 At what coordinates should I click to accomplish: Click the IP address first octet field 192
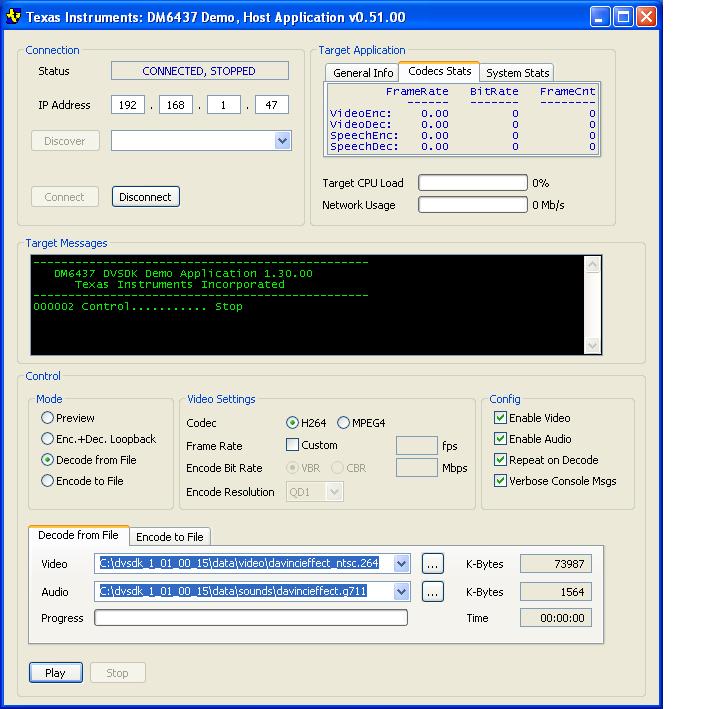click(128, 105)
